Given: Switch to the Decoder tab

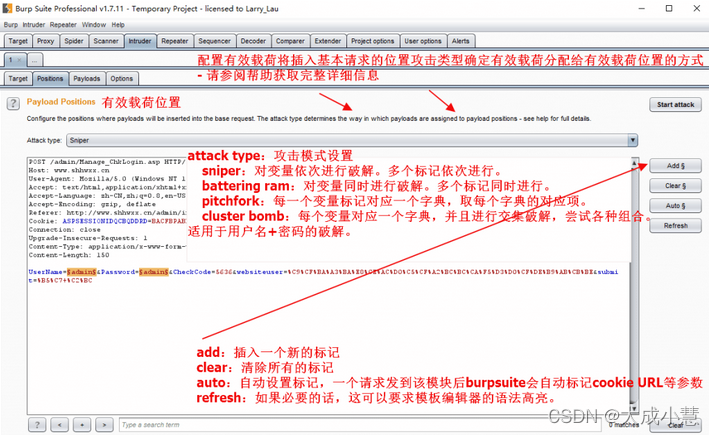Looking at the screenshot, I should click(x=253, y=41).
